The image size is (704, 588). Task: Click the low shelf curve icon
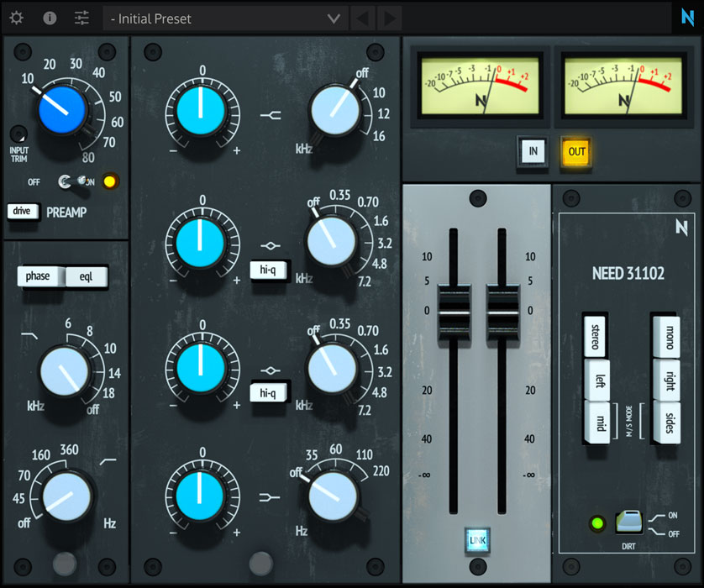click(x=270, y=497)
